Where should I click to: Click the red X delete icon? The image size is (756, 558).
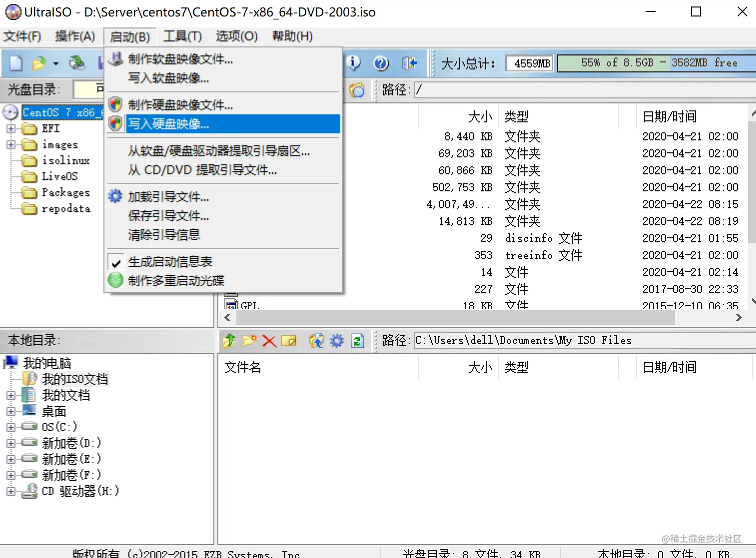coord(269,341)
